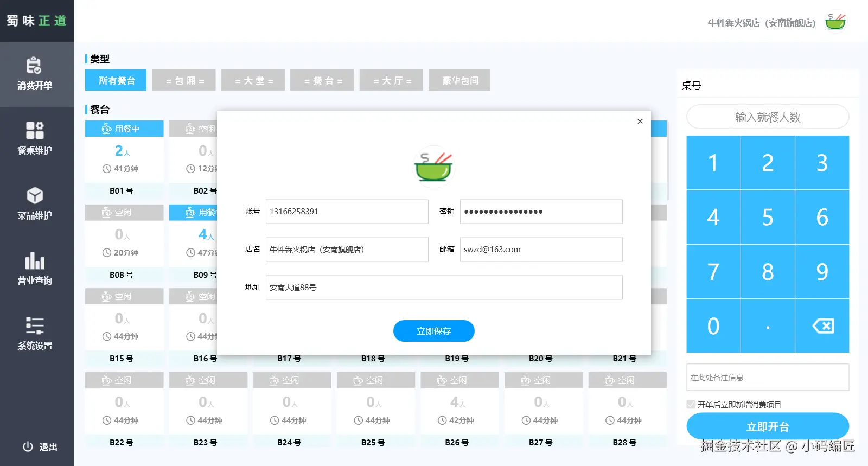The height and width of the screenshot is (466, 868).
Task: Click the B17 号 table label
Action: (289, 359)
